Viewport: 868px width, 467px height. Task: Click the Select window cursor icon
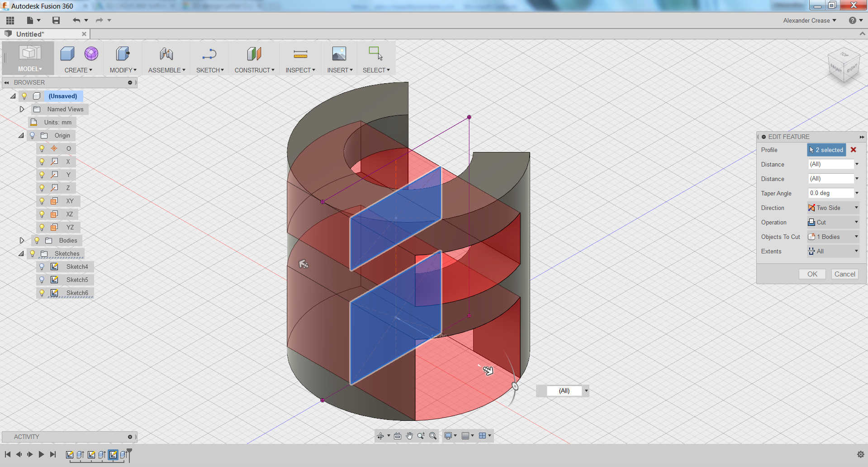(376, 54)
